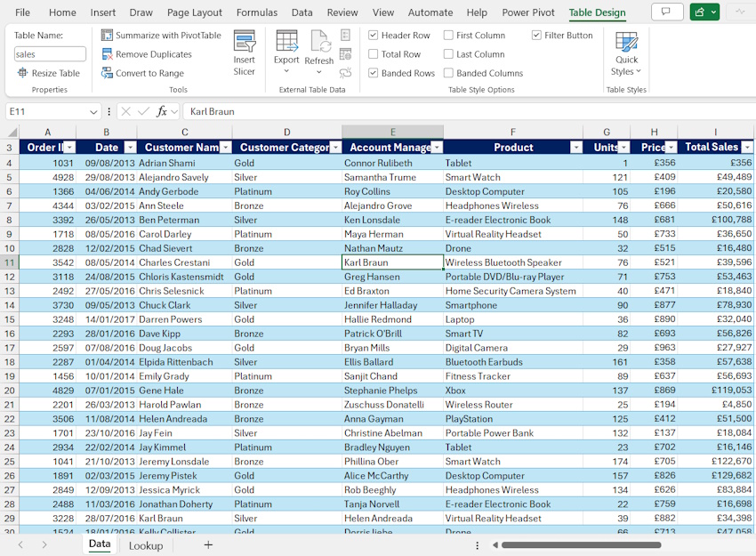Click the Insert Slicer icon
Image resolution: width=756 pixels, height=556 pixels.
click(x=244, y=43)
